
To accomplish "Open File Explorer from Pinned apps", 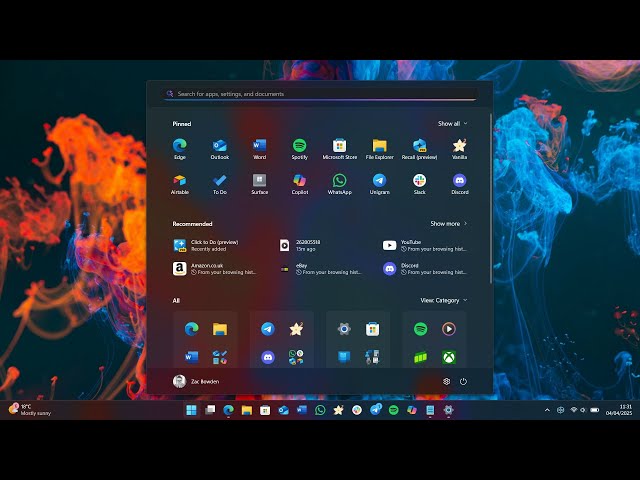I will [380, 149].
